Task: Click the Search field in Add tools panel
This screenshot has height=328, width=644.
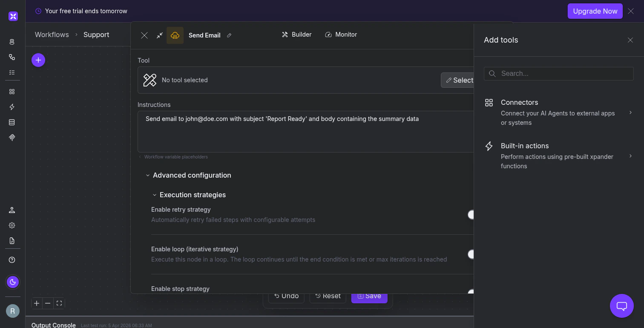Action: (558, 73)
